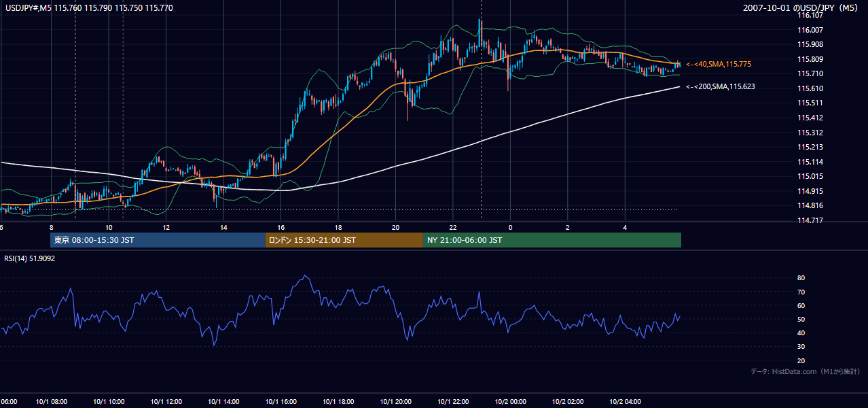Click bottom time label 10/1 14:00

tap(223, 402)
